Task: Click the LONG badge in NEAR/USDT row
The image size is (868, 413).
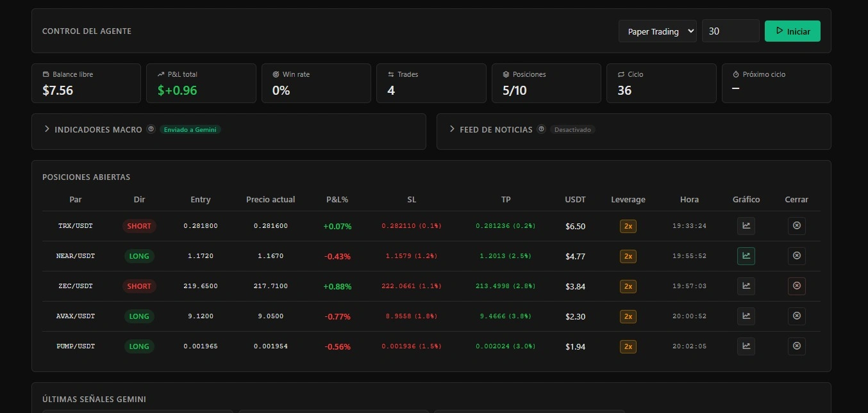Action: (x=139, y=256)
